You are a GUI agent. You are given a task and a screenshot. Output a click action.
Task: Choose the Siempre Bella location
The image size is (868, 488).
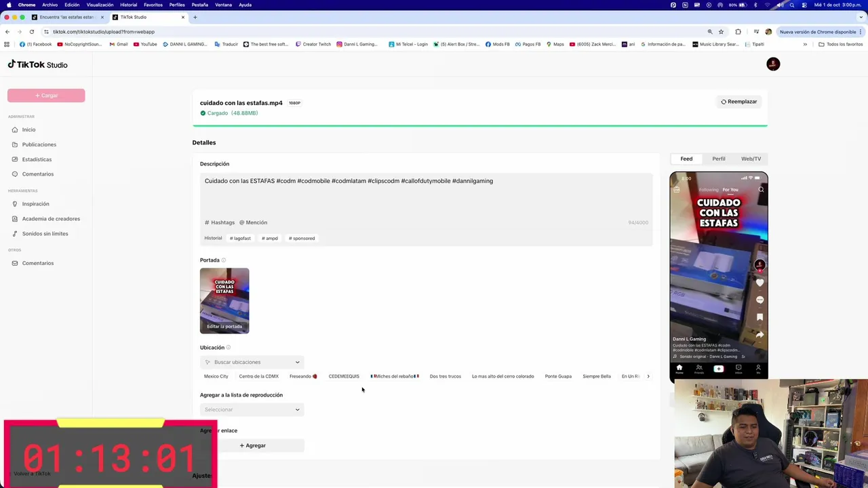click(x=597, y=376)
